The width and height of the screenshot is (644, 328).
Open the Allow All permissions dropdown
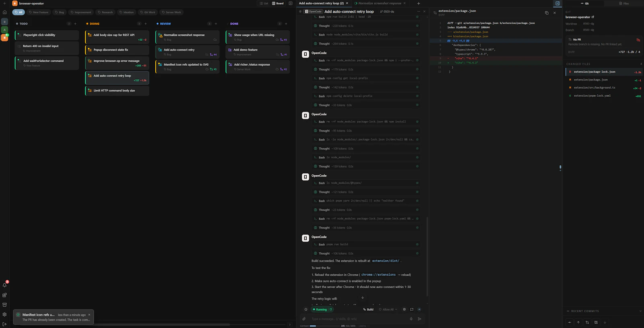(388, 309)
